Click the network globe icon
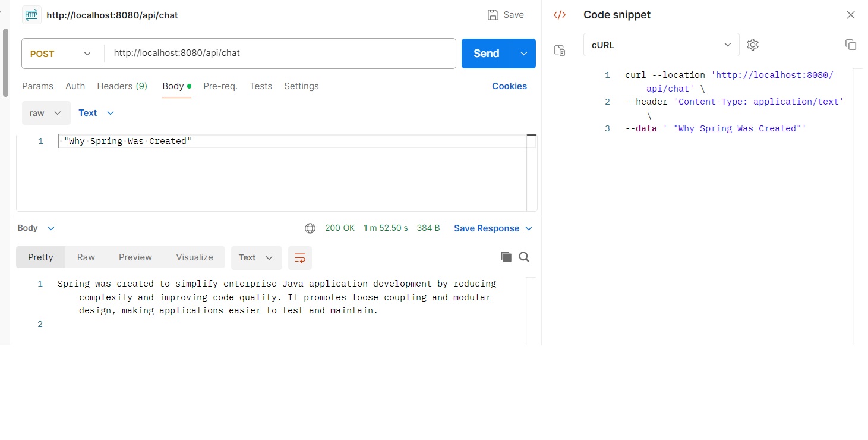This screenshot has height=440, width=868. pos(310,228)
